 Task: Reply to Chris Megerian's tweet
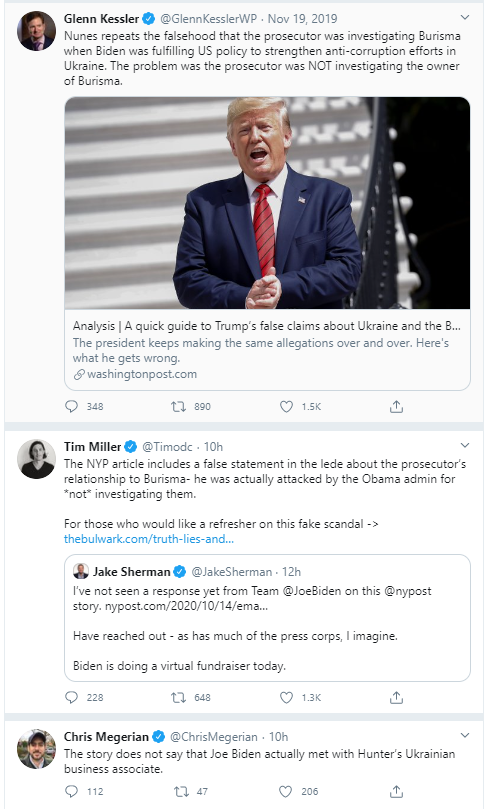[x=71, y=791]
